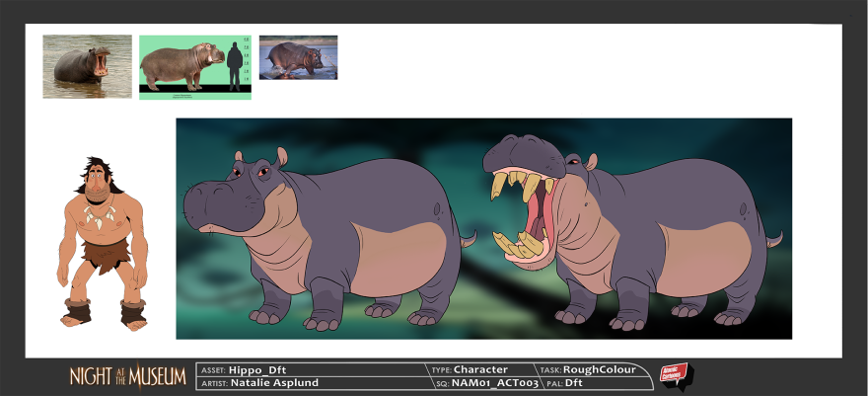
Task: Click the artist name 'Natalie Asplund'
Action: click(x=274, y=383)
